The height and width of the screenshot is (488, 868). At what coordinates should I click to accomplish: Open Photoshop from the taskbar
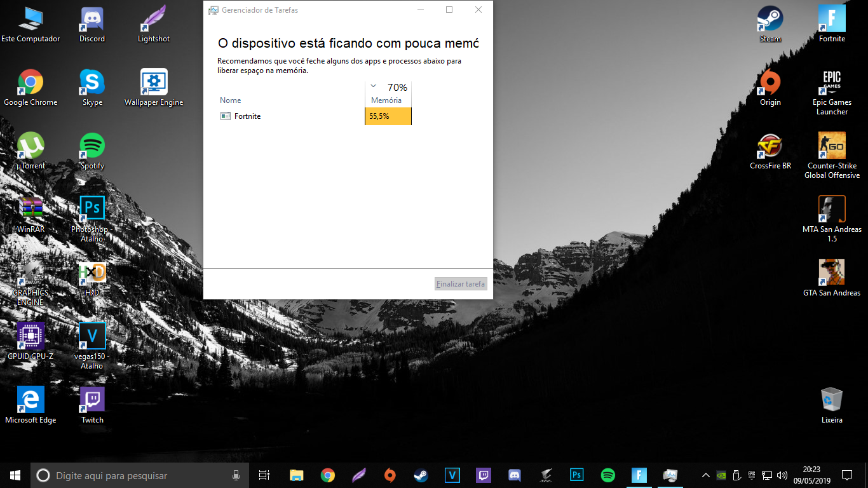(x=577, y=475)
